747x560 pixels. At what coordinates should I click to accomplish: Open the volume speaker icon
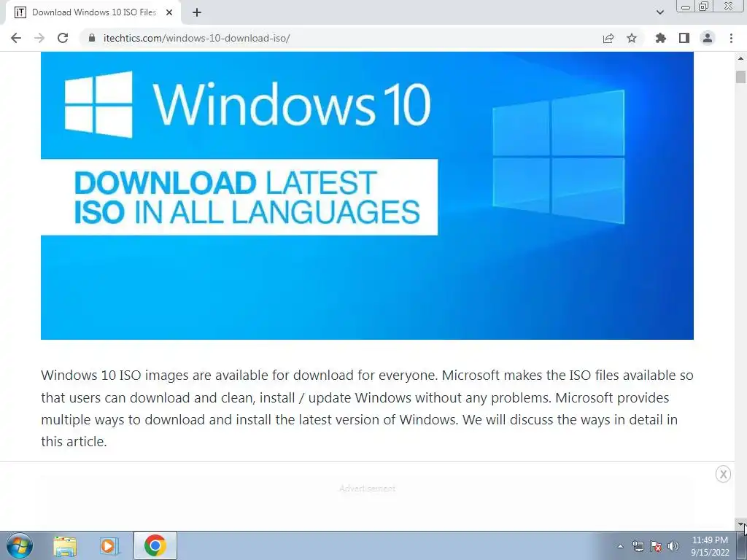[x=673, y=546]
